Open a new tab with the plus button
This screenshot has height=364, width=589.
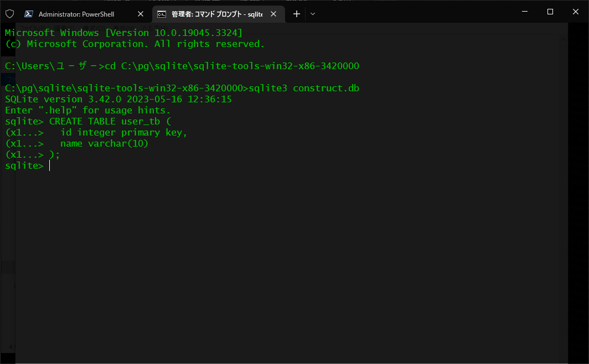tap(296, 13)
